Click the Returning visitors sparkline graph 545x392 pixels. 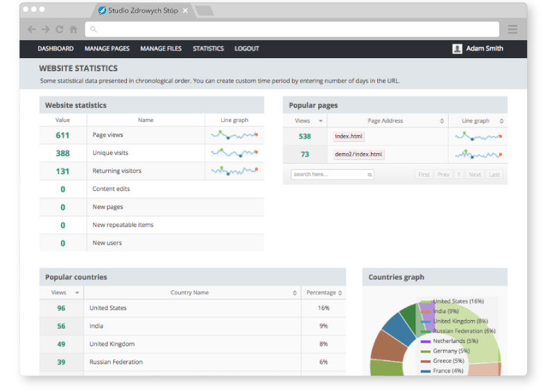(234, 170)
